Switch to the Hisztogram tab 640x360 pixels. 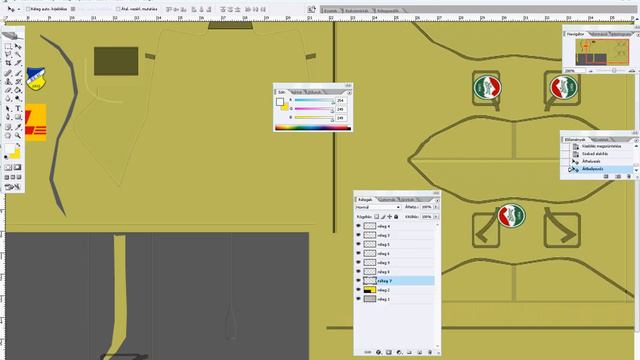tap(620, 34)
